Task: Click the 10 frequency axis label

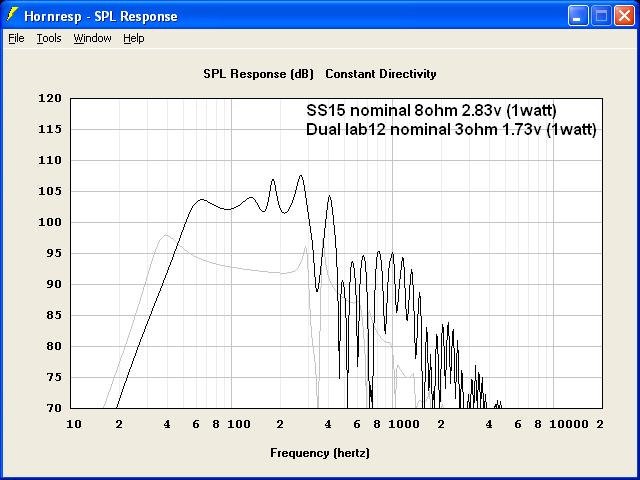Action: (73, 424)
